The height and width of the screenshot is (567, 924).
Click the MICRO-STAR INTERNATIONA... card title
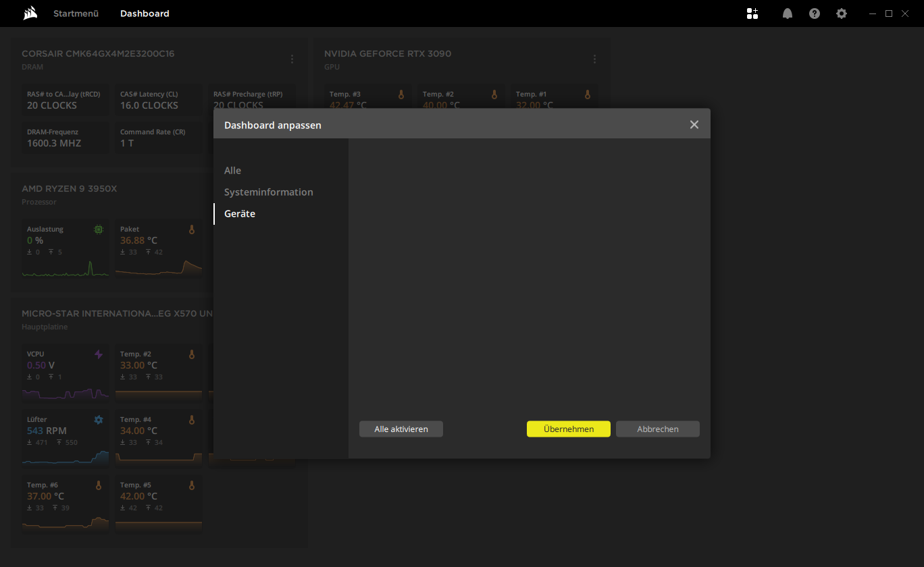coord(118,314)
